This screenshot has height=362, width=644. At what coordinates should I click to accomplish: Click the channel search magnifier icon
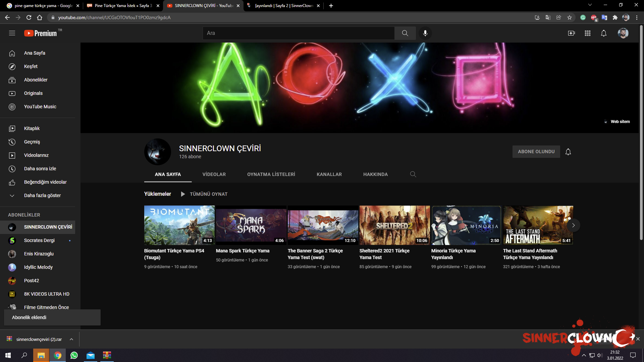[x=413, y=174]
